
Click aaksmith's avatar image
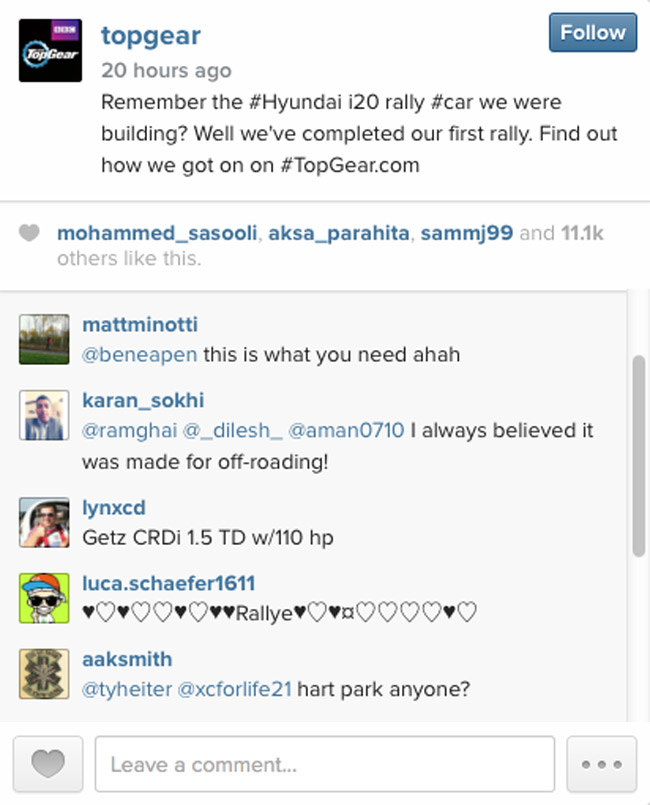44,674
